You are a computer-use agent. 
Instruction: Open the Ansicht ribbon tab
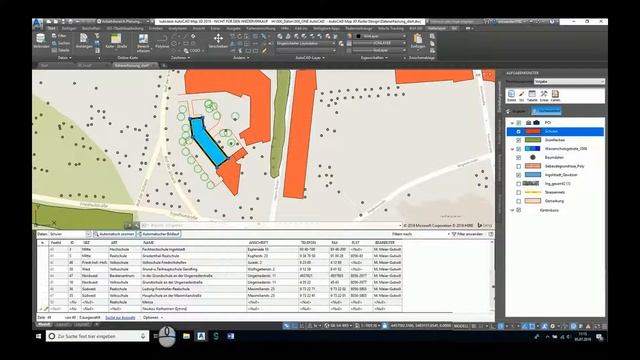[199, 29]
